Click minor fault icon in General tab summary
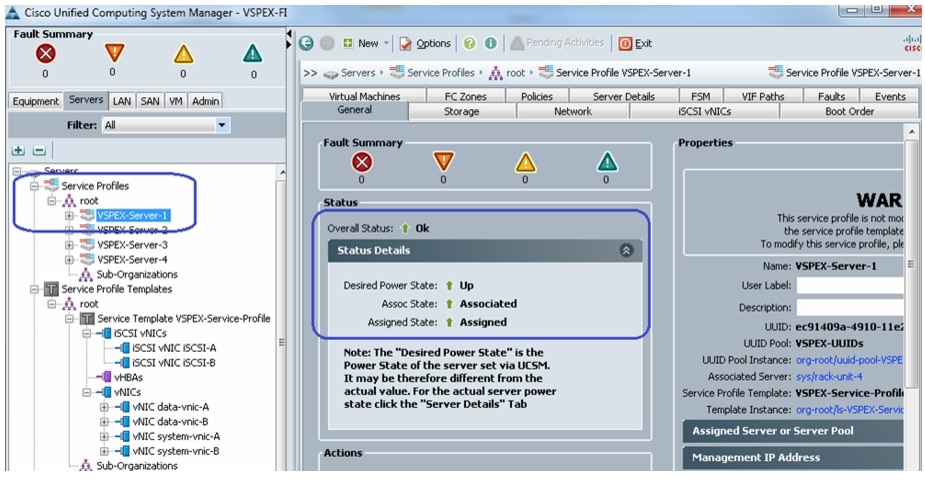925x483 pixels. (x=525, y=162)
